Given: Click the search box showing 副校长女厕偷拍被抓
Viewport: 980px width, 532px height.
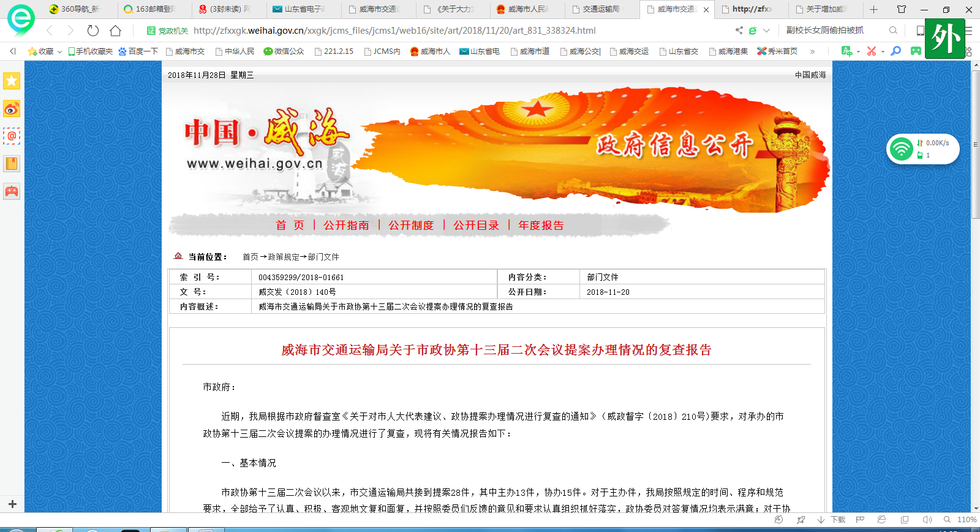Looking at the screenshot, I should (833, 31).
